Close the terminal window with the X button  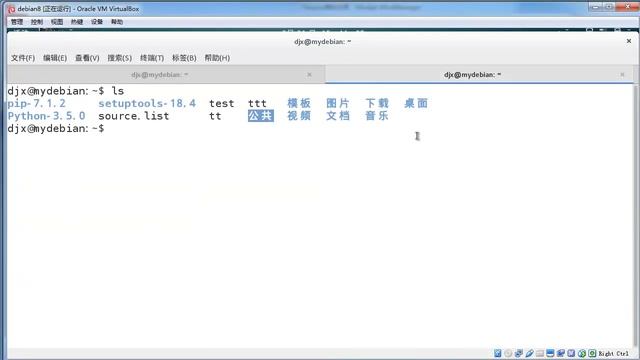(629, 41)
